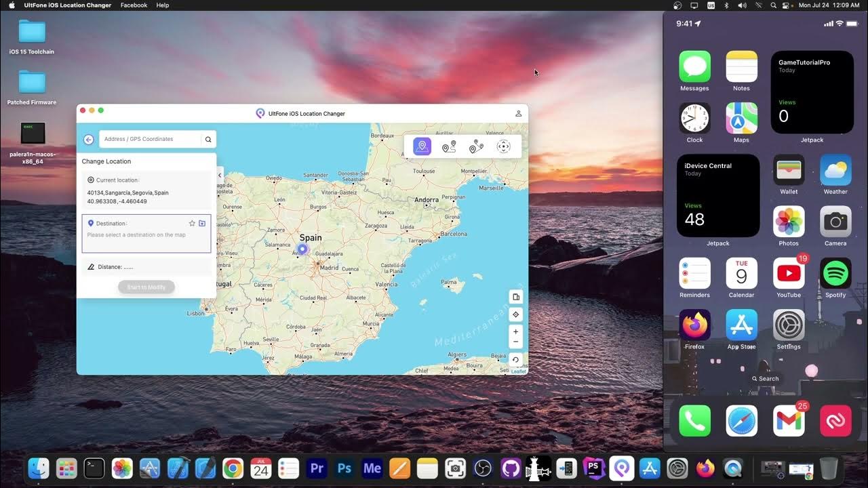Open the Apple menu
868x488 pixels.
tap(12, 5)
